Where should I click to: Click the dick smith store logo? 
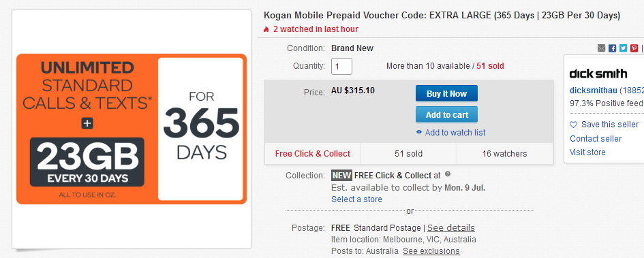click(x=598, y=74)
